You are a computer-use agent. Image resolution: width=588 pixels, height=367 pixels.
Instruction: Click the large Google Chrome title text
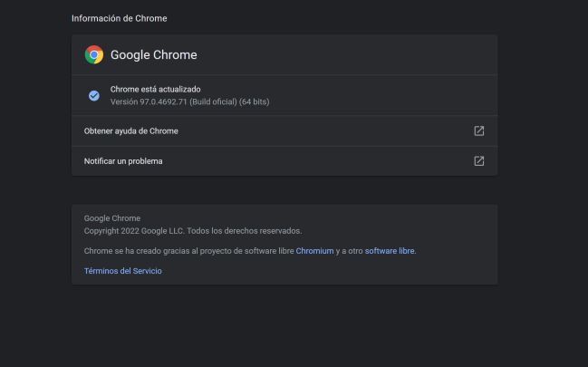[153, 54]
